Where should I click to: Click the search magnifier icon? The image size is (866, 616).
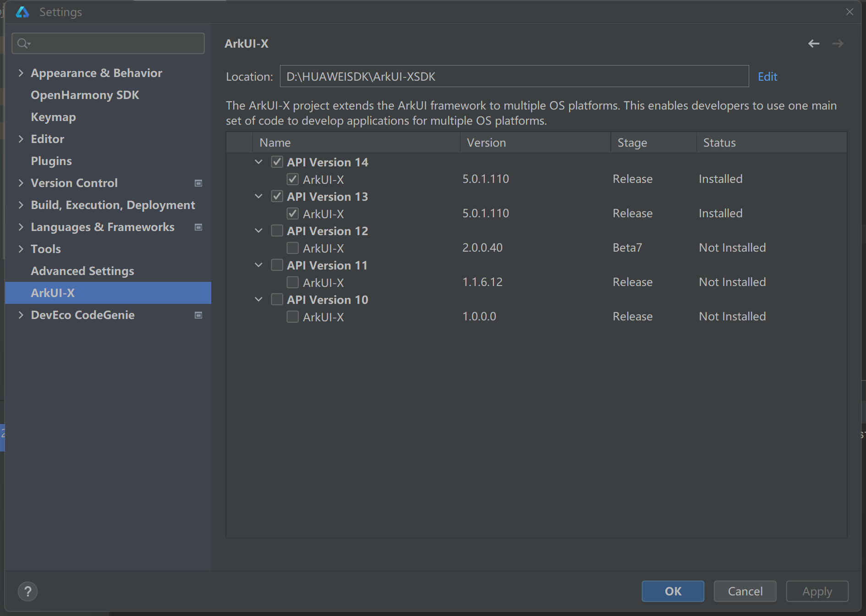23,43
